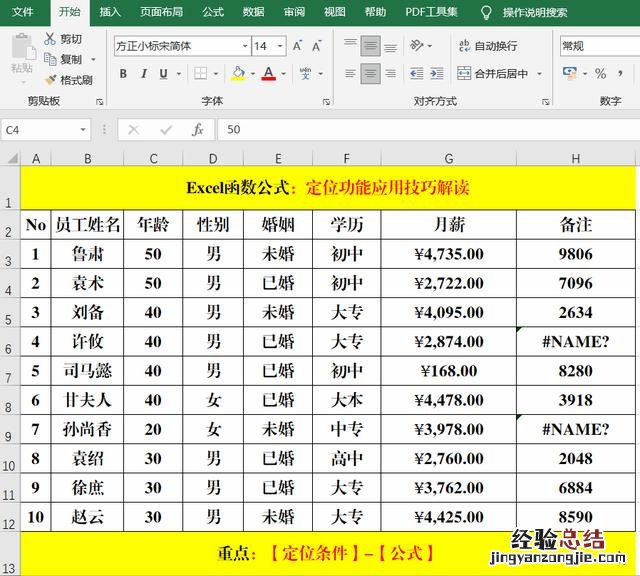Toggle underline formatting button
This screenshot has height=576, width=640.
[165, 74]
